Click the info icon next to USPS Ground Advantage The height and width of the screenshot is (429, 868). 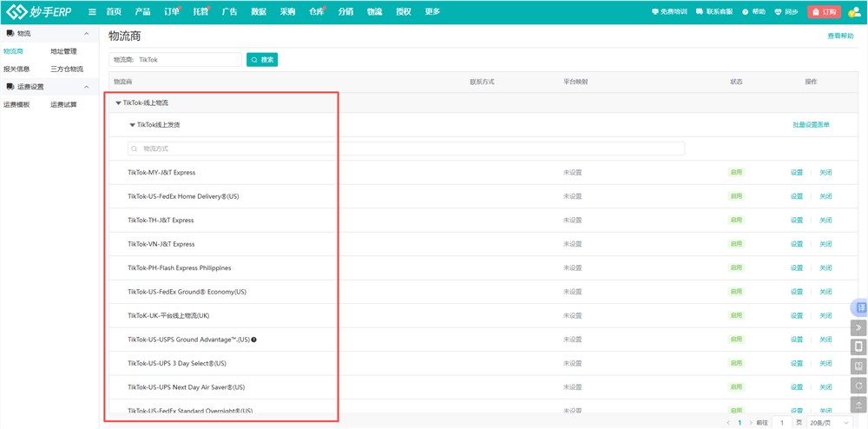point(254,340)
